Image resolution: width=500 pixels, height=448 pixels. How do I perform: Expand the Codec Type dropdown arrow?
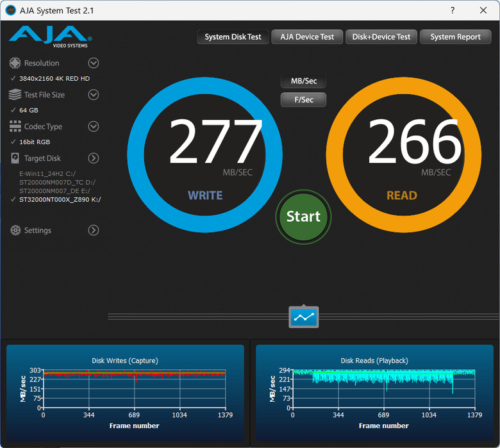tap(94, 126)
